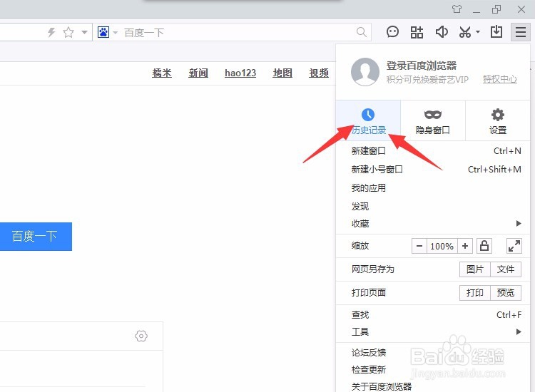This screenshot has height=392, width=535.
Task: Save page as 图片 button
Action: pyautogui.click(x=475, y=269)
